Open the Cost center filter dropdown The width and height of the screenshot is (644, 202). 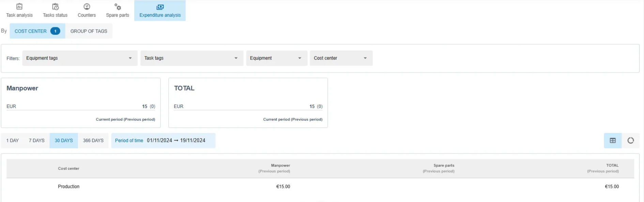(341, 58)
